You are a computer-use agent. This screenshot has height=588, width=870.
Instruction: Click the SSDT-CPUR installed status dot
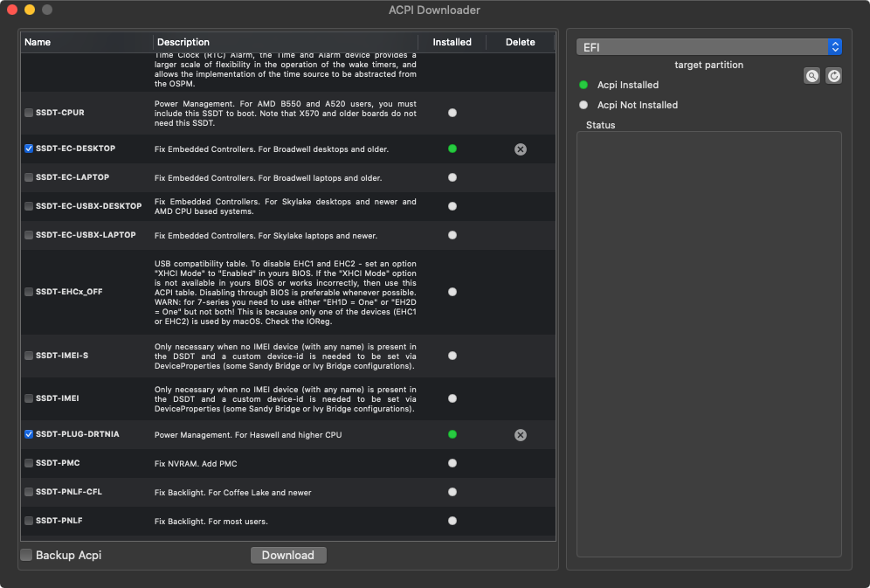452,113
